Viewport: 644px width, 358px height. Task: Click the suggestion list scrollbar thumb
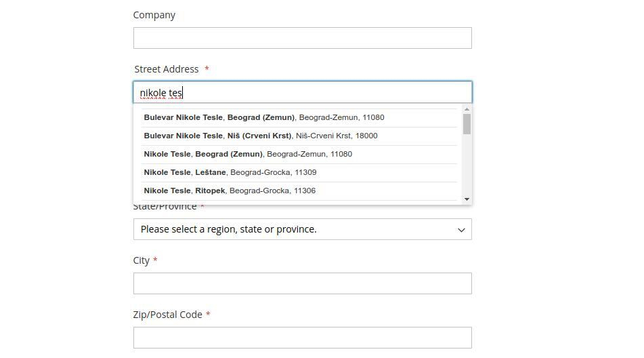467,124
